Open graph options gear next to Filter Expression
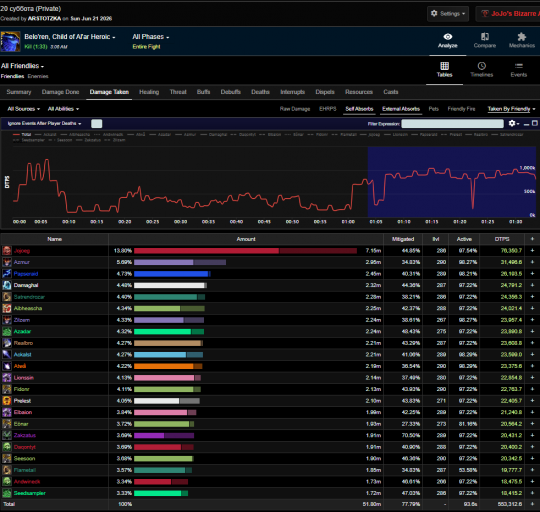540x512 pixels. point(512,123)
